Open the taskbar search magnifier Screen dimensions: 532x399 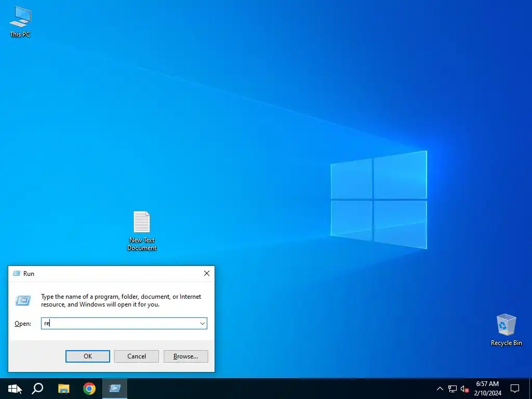(37, 389)
